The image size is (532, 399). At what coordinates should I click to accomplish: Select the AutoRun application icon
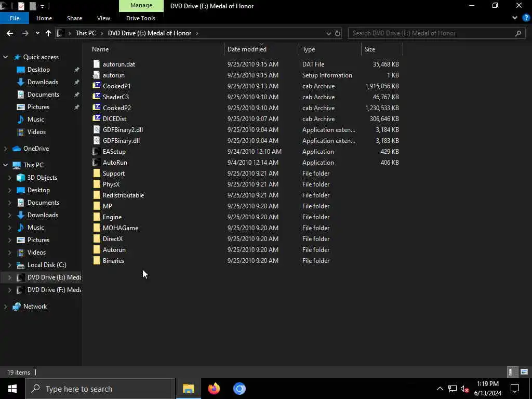[x=97, y=162]
